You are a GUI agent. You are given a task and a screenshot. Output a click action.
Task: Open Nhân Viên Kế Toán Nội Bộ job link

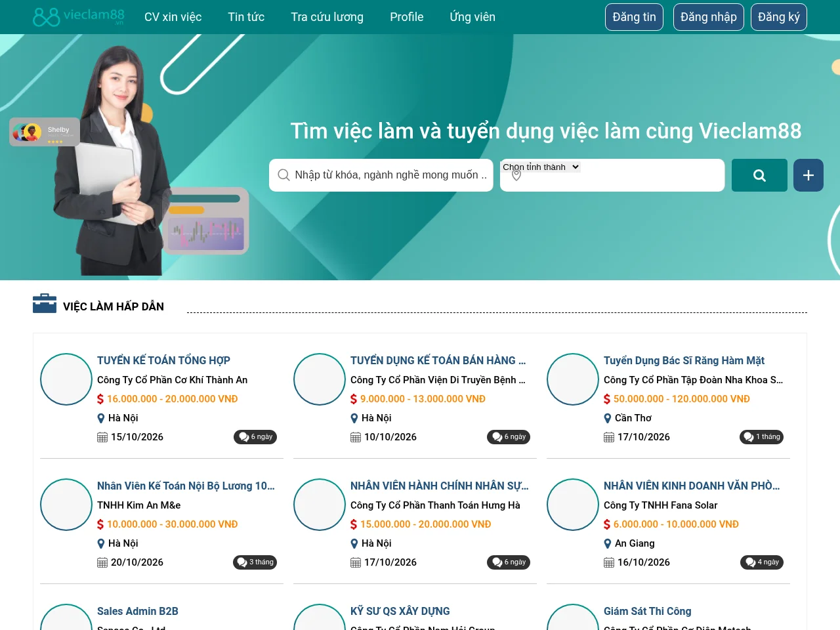pos(186,486)
